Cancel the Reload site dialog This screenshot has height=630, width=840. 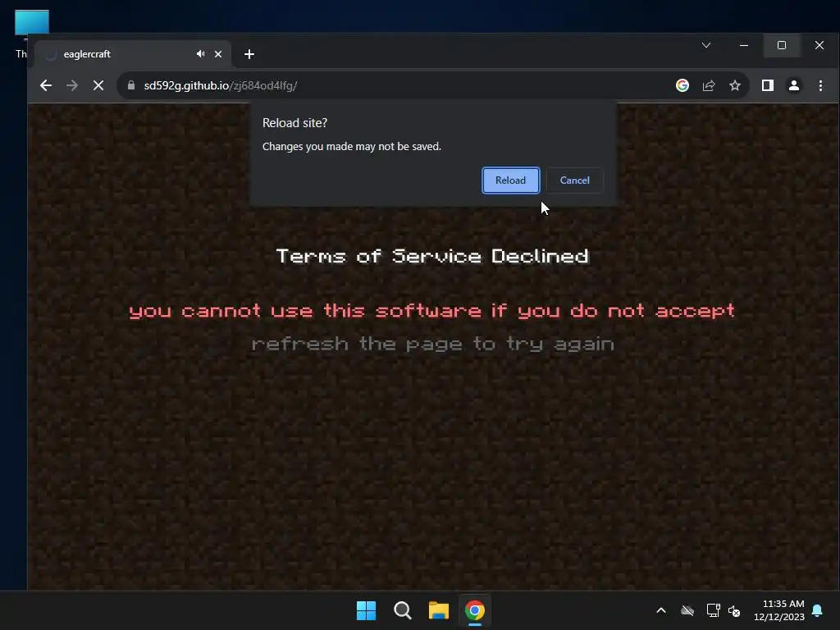[574, 180]
